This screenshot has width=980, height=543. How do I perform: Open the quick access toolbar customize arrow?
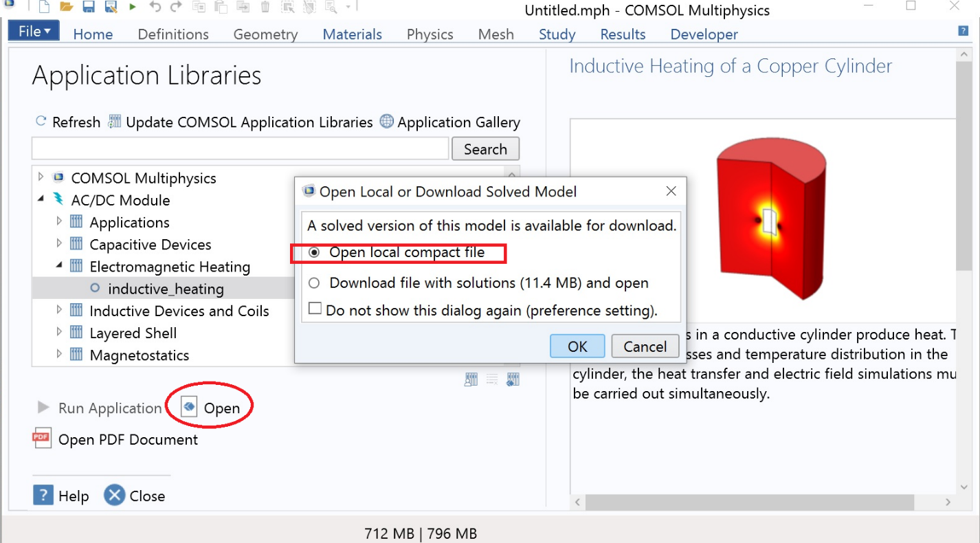(x=348, y=8)
